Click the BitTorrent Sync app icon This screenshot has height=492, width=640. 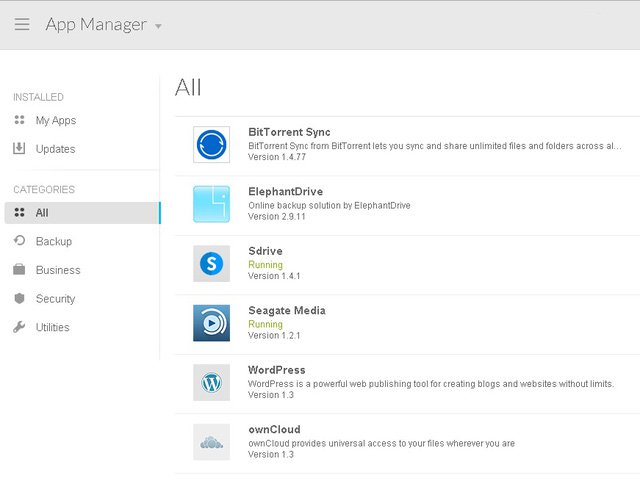(x=211, y=145)
